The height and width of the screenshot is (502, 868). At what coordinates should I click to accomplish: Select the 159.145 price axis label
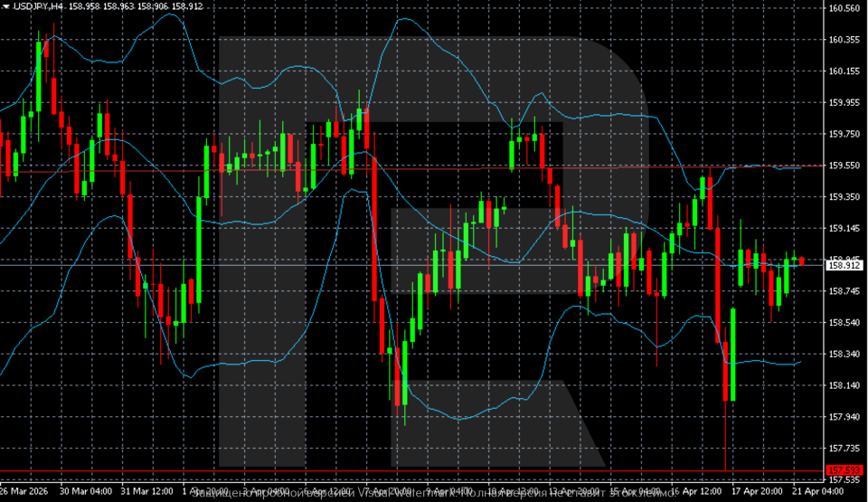click(x=844, y=228)
